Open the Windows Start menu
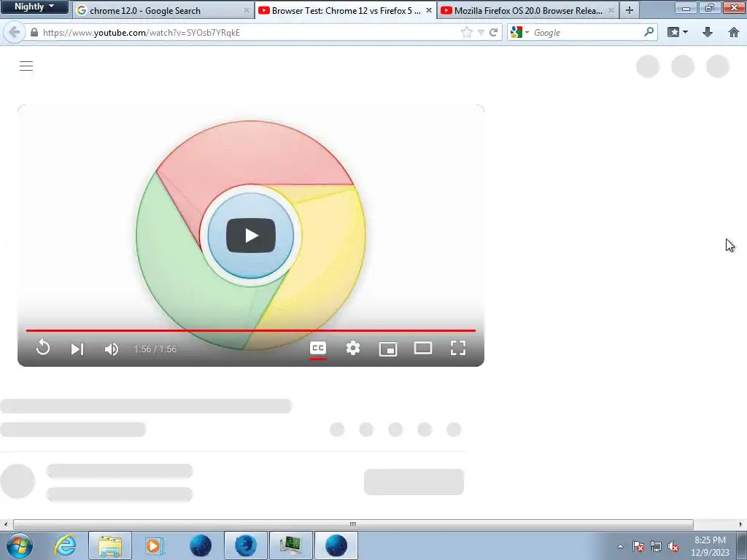 [x=19, y=545]
